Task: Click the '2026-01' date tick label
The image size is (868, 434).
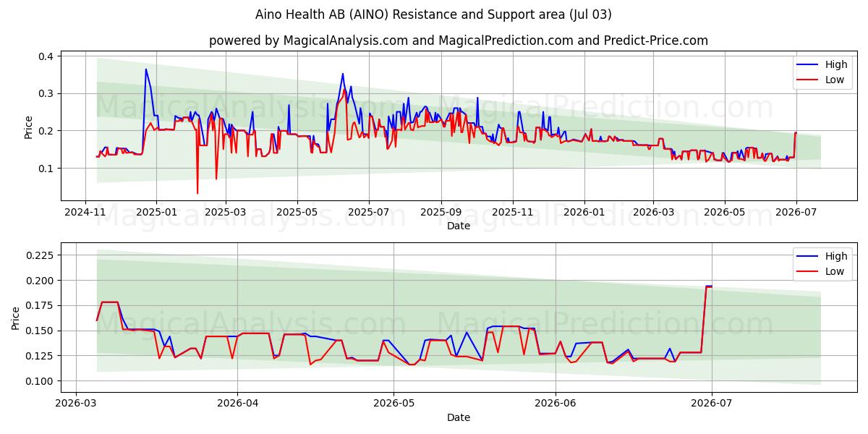Action: [584, 212]
